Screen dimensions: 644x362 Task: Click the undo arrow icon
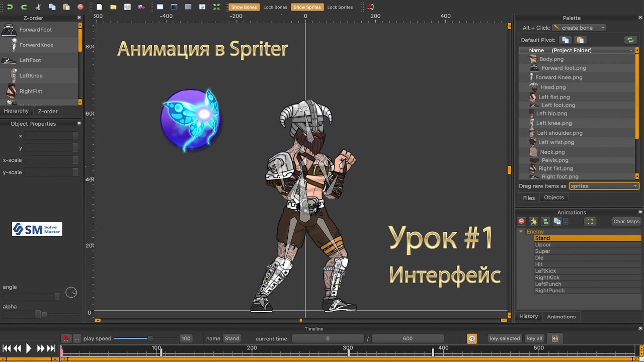(10, 7)
